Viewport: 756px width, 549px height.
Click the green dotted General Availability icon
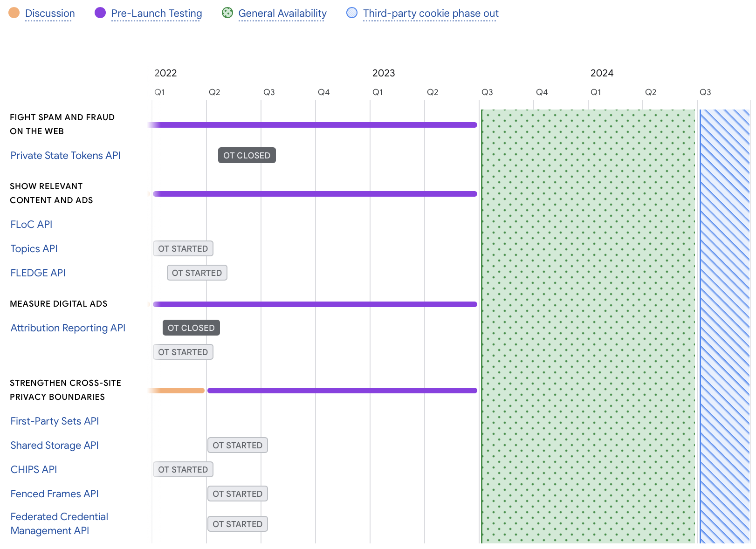click(227, 13)
